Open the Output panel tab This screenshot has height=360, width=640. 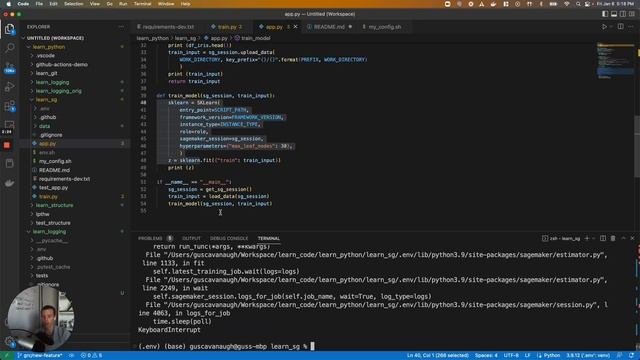tap(191, 238)
